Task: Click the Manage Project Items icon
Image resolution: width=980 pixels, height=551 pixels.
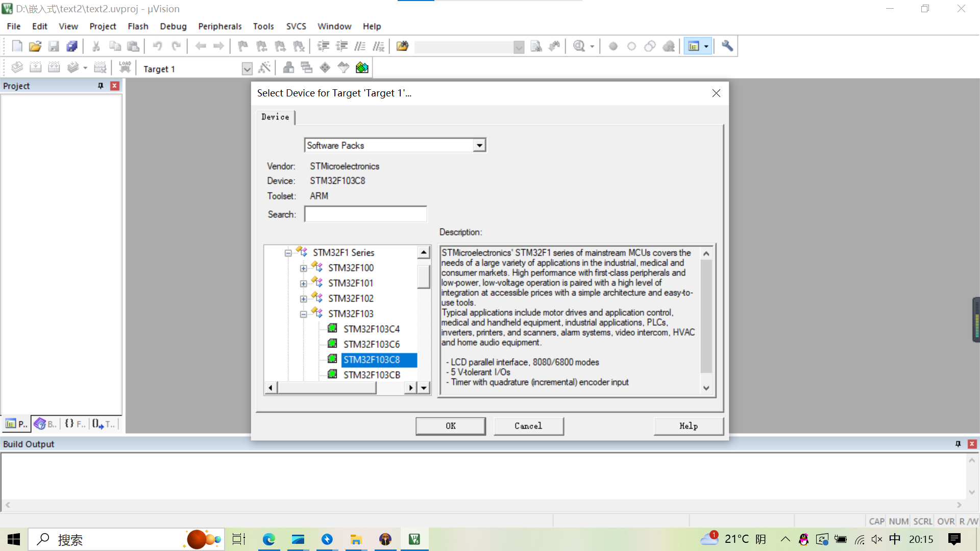Action: point(288,67)
